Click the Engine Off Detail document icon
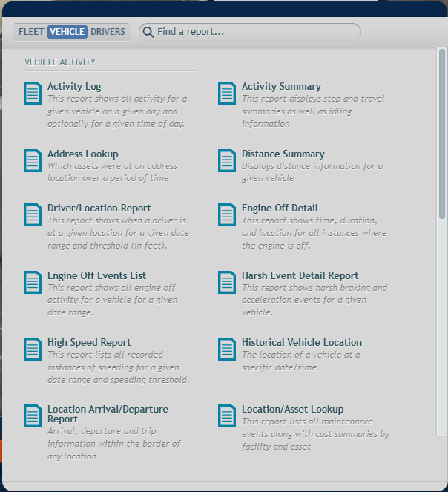The height and width of the screenshot is (492, 448). point(227,214)
